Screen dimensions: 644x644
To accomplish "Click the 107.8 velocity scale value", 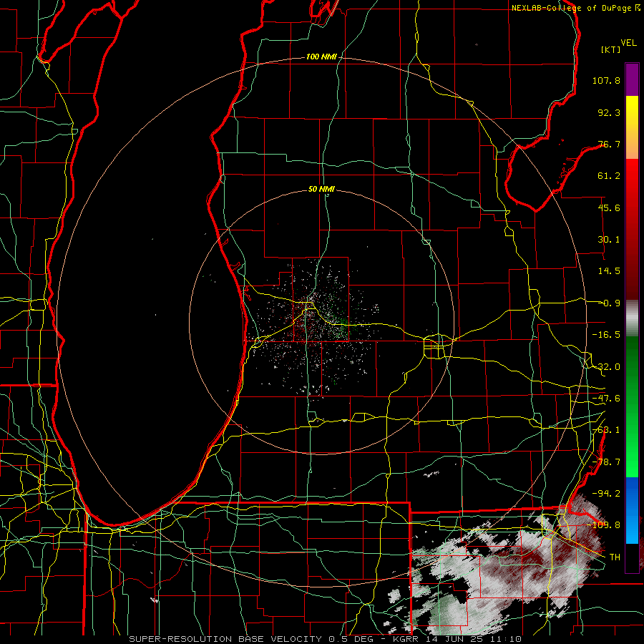I will coord(606,80).
